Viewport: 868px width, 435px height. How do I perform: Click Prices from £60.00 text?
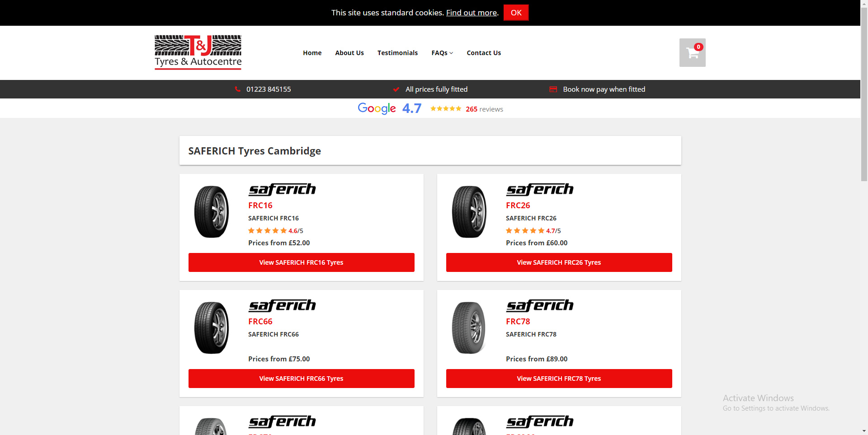(537, 243)
